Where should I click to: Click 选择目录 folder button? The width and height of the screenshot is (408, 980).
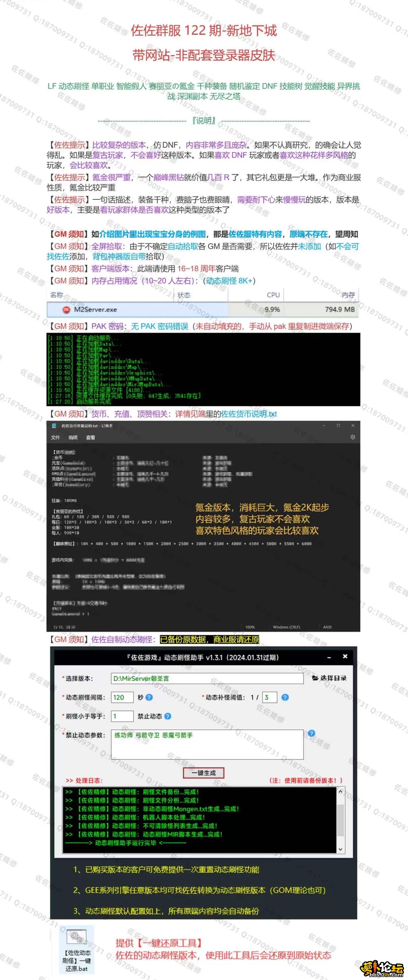click(x=329, y=678)
